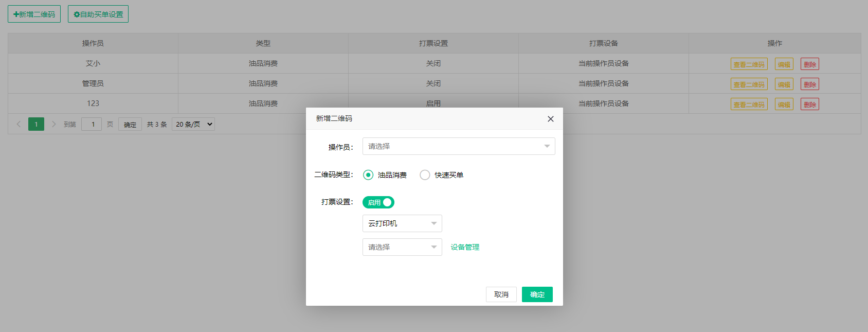This screenshot has width=868, height=332.
Task: Open the 操作员 dropdown in dialog
Action: (458, 146)
